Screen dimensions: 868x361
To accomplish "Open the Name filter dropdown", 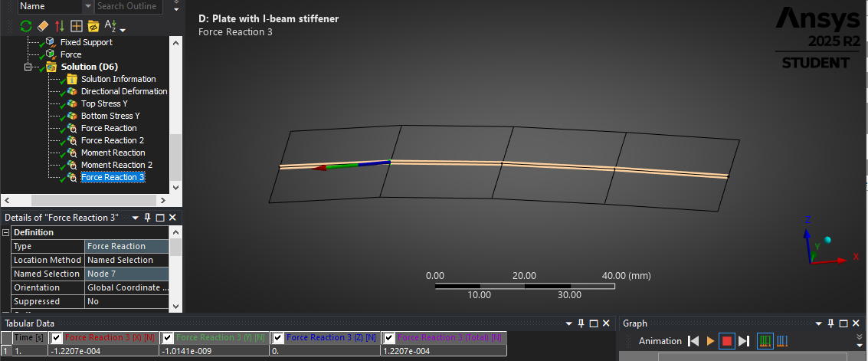I will click(x=88, y=7).
